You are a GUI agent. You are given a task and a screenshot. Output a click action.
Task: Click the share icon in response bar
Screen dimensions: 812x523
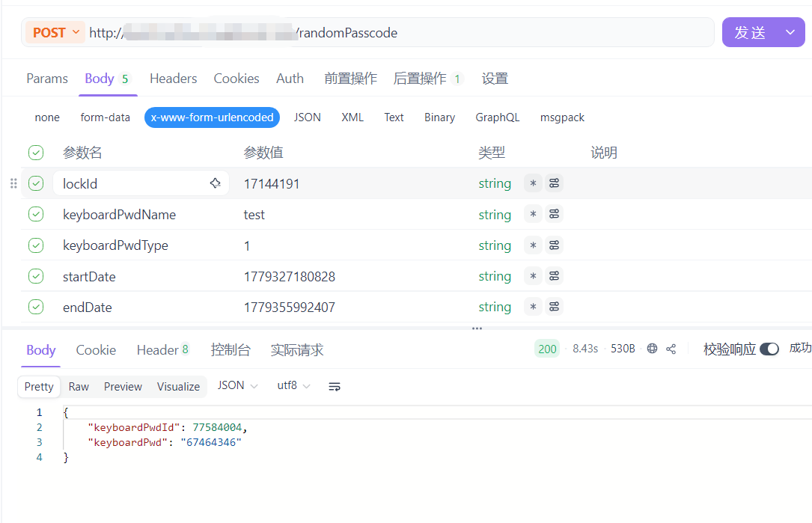(x=671, y=349)
